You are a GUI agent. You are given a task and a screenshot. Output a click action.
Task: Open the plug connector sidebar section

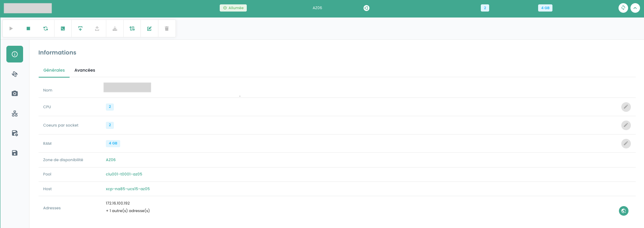point(15,74)
